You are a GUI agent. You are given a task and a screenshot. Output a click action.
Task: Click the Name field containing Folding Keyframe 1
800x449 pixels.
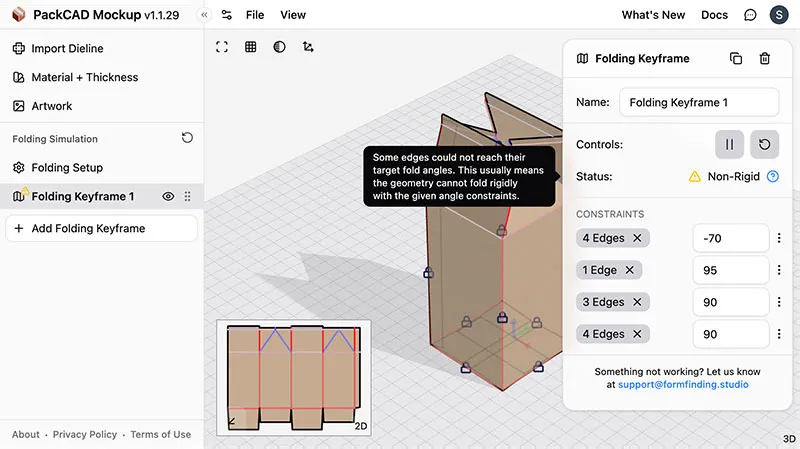pyautogui.click(x=699, y=102)
